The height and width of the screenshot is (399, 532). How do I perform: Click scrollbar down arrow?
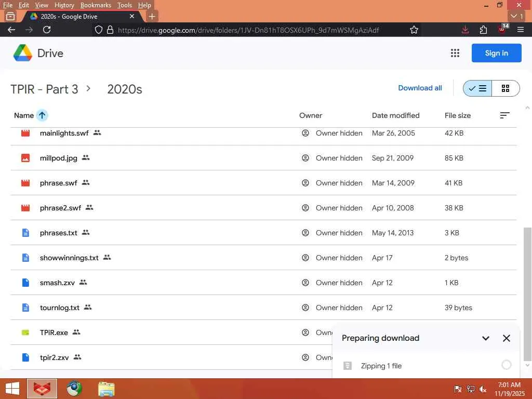click(x=527, y=365)
